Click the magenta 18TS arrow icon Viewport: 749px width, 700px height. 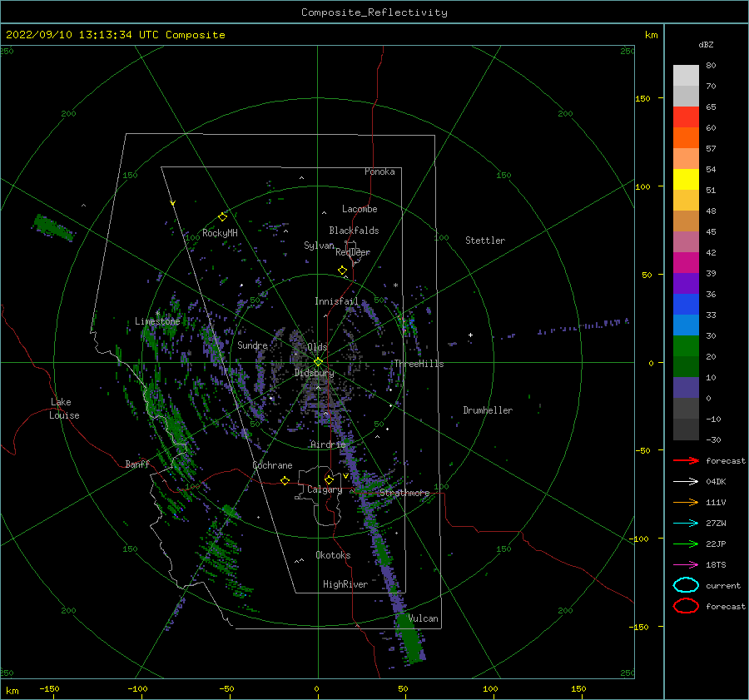[x=686, y=565]
